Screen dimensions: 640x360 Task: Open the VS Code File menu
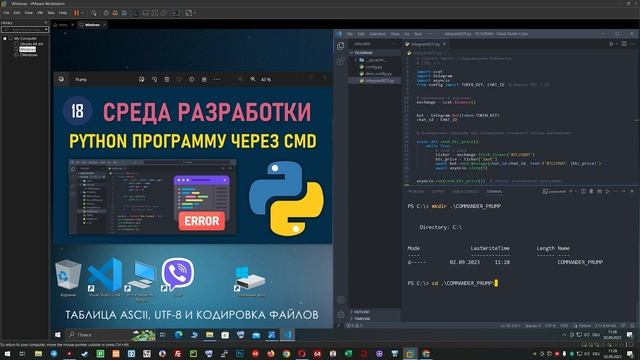[x=349, y=34]
